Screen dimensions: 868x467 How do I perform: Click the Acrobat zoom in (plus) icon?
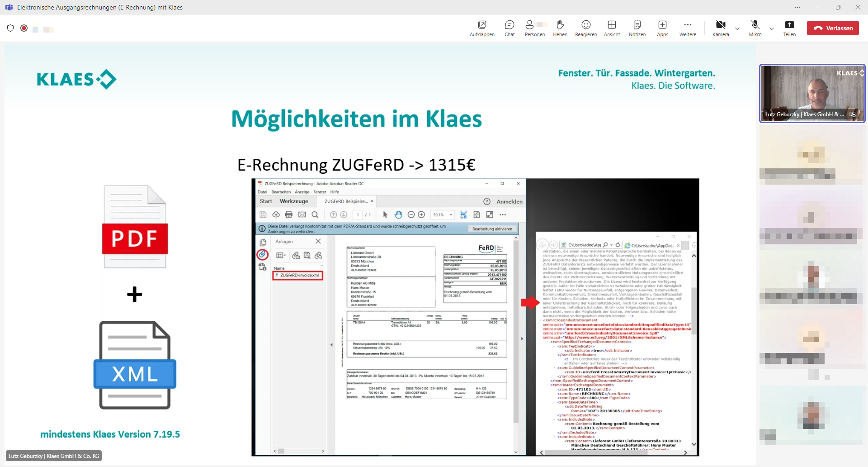click(421, 214)
